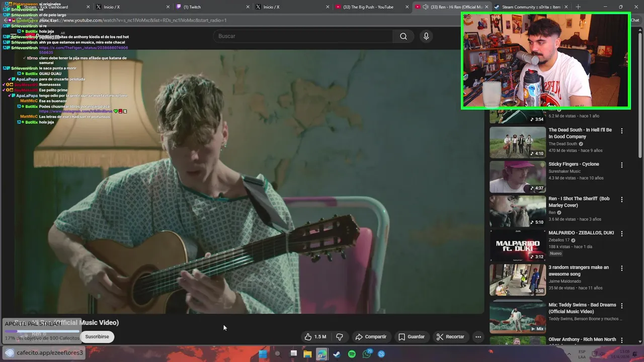Close The Big Push - YouTube tab
The width and height of the screenshot is (644, 362).
point(407,7)
